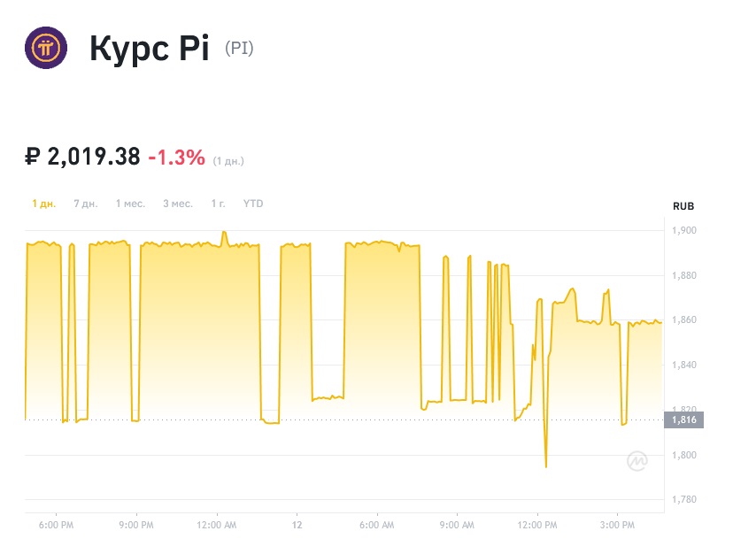Click the (1 дн.) period label beside change
This screenshot has width=756, height=554.
pos(228,161)
